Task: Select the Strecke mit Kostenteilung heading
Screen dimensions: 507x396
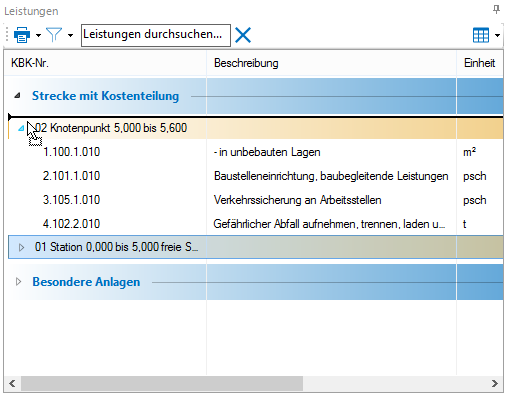Action: (x=105, y=96)
